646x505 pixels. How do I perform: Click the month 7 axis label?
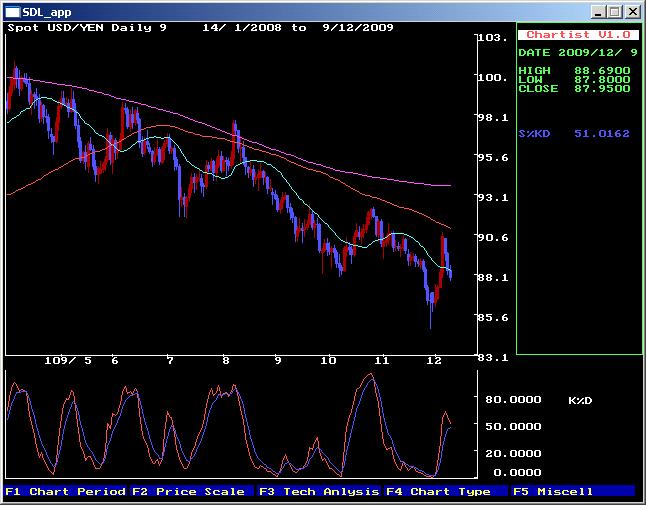point(170,361)
